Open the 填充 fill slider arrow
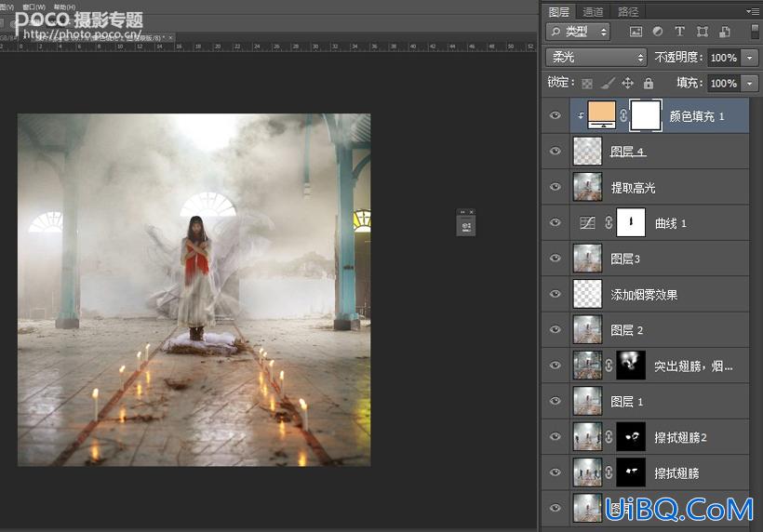The width and height of the screenshot is (763, 532). coord(750,83)
